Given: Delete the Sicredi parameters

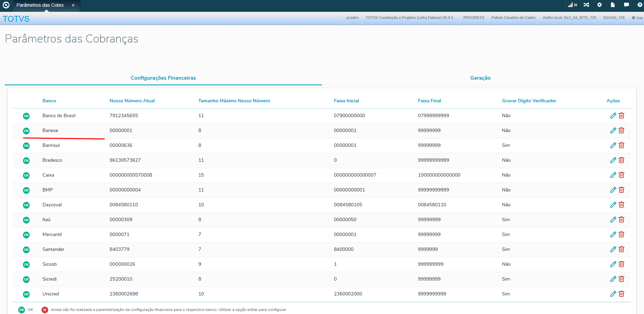Looking at the screenshot, I should coord(621,279).
